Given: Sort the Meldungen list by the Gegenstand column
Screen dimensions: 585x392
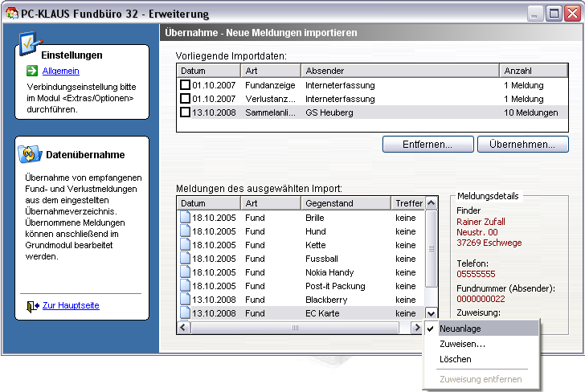Looking at the screenshot, I should 346,203.
